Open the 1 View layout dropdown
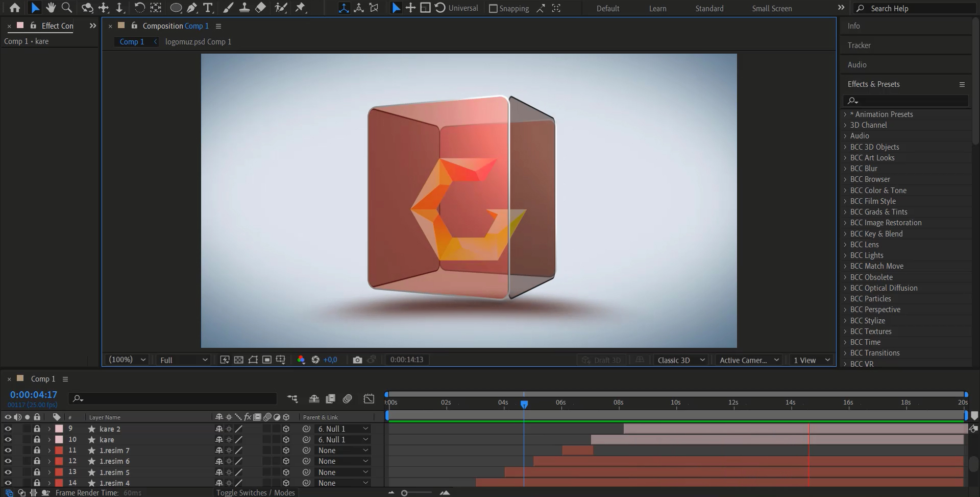 (811, 360)
